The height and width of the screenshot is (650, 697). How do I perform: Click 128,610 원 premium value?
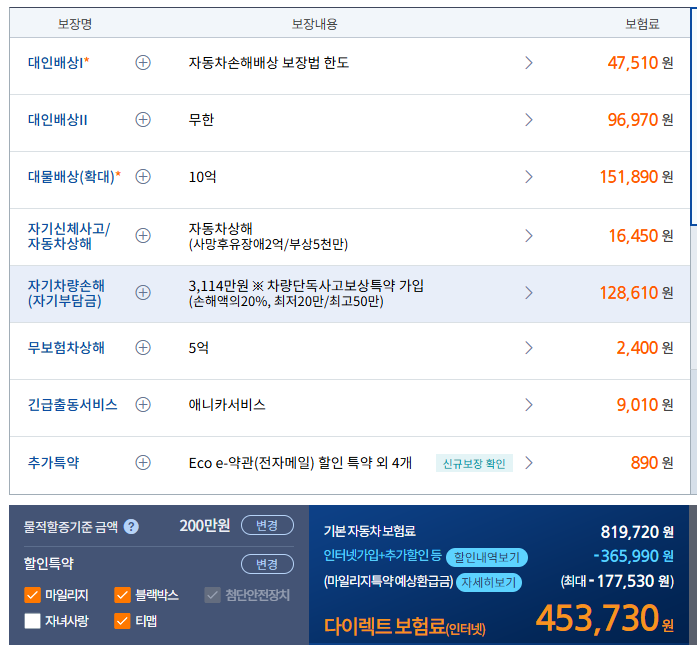[637, 293]
